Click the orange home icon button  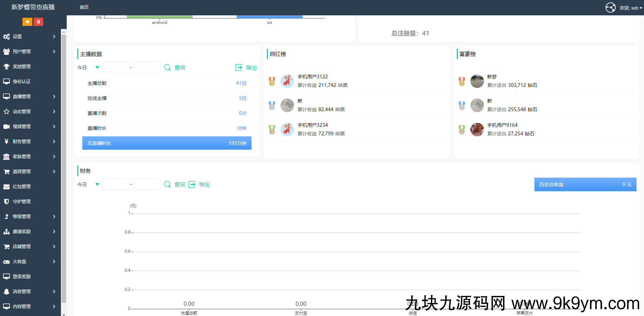click(27, 22)
